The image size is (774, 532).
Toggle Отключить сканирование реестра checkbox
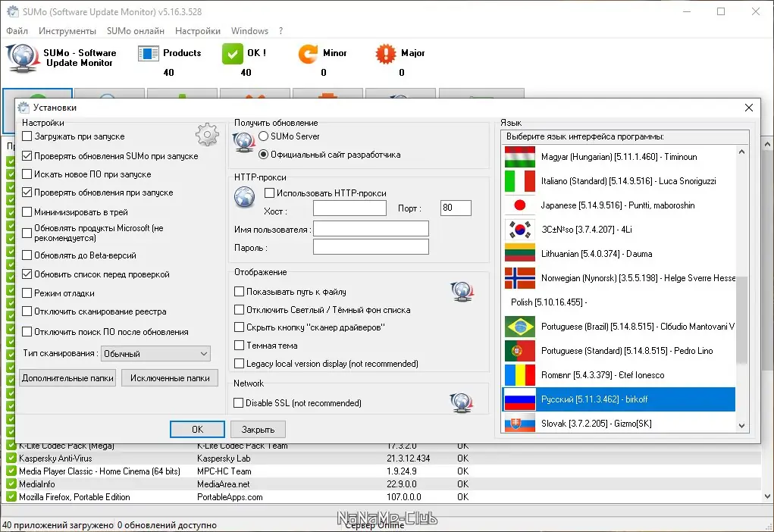click(x=27, y=311)
